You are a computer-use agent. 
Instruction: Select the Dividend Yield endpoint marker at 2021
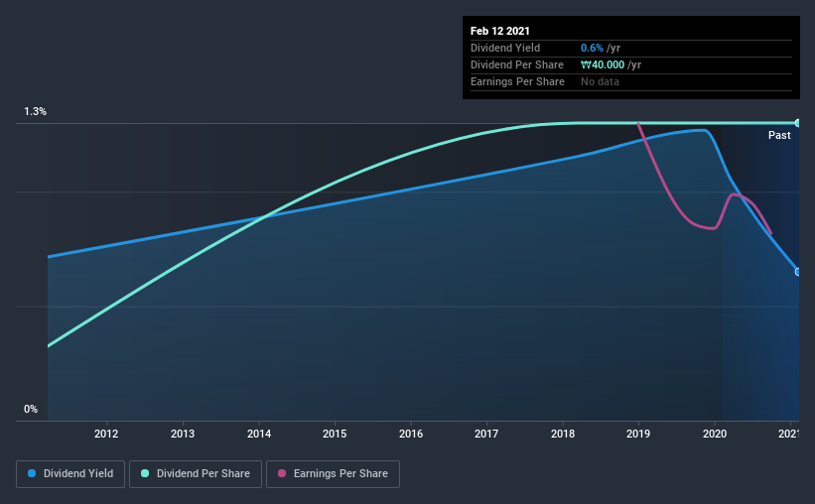797,272
